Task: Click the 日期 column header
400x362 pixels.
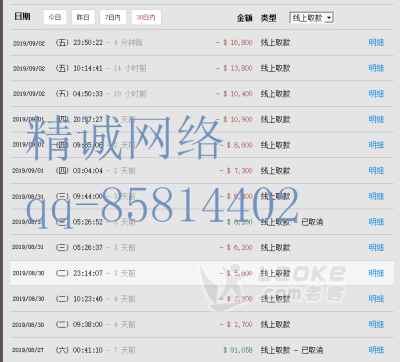Action: point(22,16)
